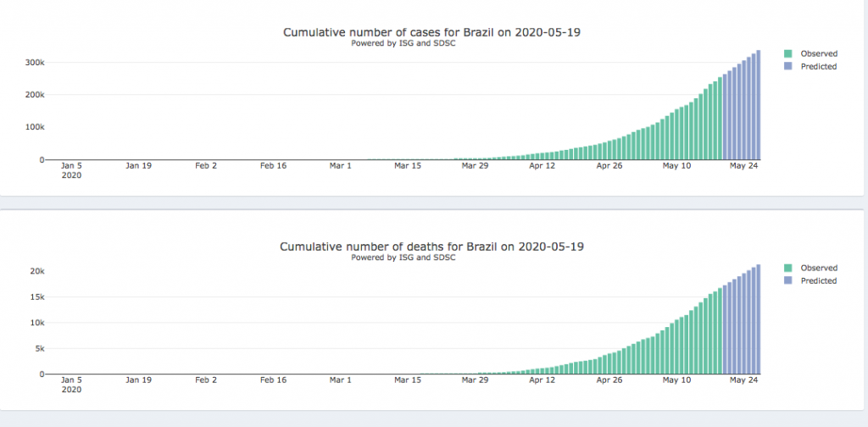The height and width of the screenshot is (427, 868).
Task: Click the 20k y-axis label on deaths chart
Action: [x=37, y=271]
